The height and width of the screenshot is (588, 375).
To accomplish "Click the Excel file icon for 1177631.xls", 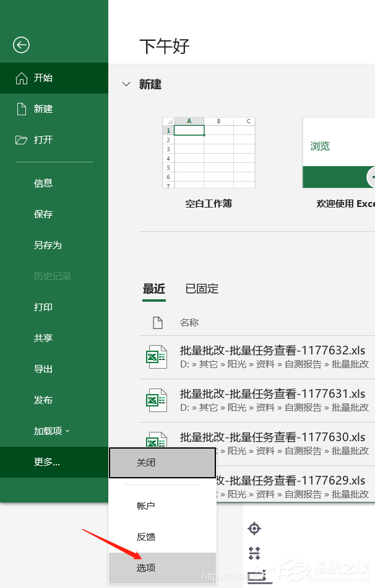I will coord(156,400).
